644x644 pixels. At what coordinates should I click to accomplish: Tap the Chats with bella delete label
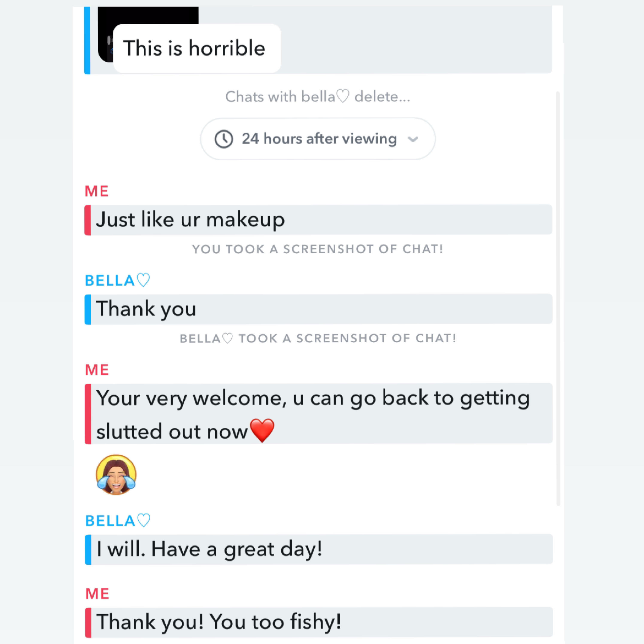(318, 97)
